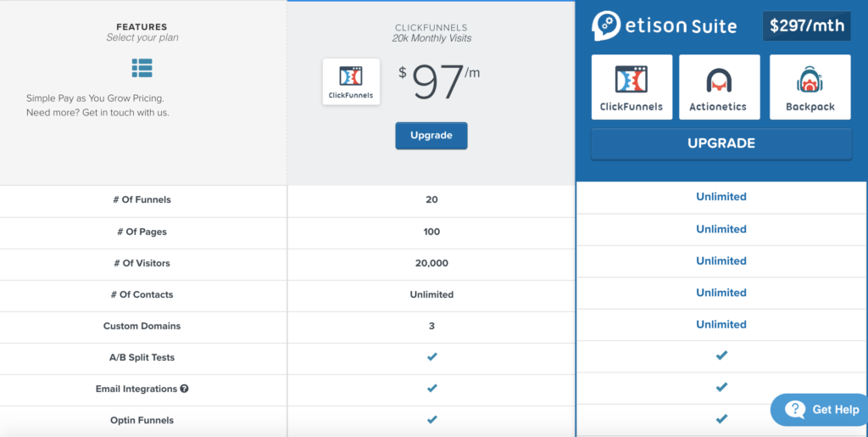Click 'Unlimited' visitors in the Etison Suite column
Image resolution: width=868 pixels, height=437 pixels.
tap(721, 261)
